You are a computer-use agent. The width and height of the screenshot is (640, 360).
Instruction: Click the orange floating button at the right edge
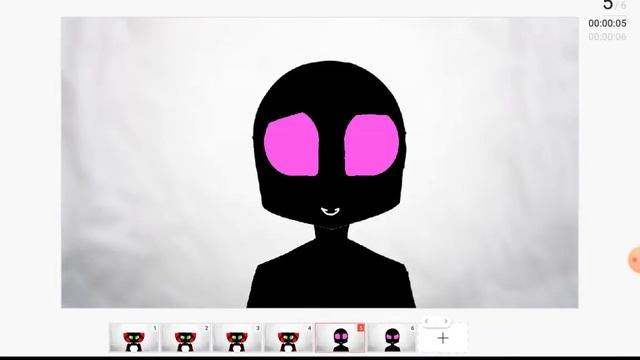634,260
